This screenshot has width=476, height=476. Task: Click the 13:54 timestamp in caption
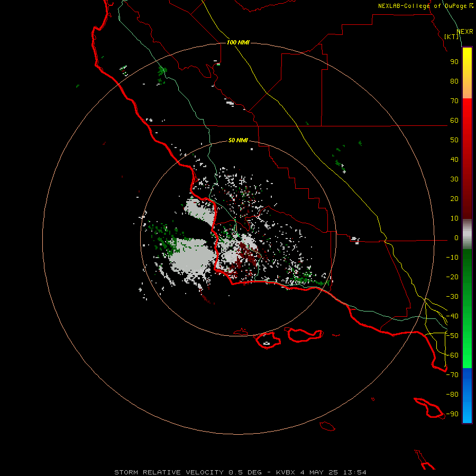pyautogui.click(x=354, y=472)
